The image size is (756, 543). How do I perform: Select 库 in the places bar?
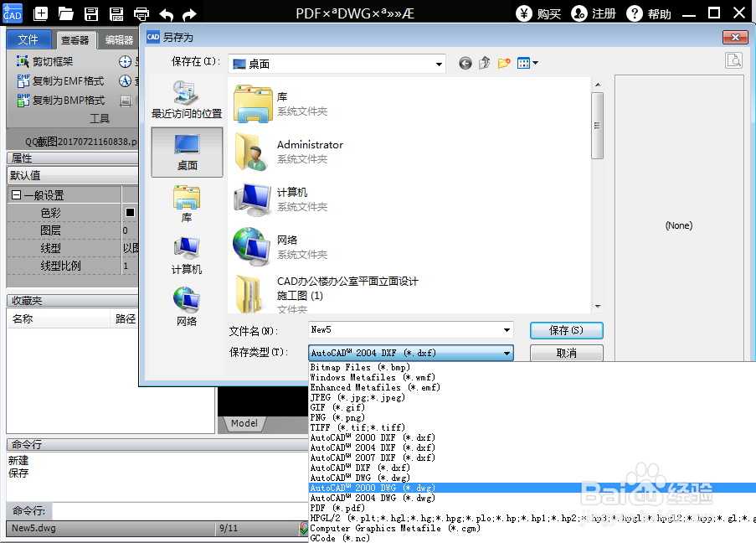click(x=187, y=204)
